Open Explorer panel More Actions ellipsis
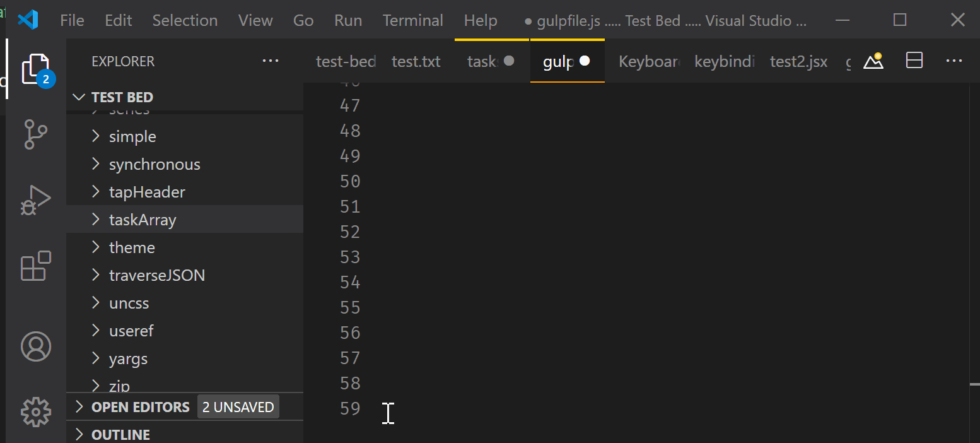The width and height of the screenshot is (980, 443). coord(271,61)
